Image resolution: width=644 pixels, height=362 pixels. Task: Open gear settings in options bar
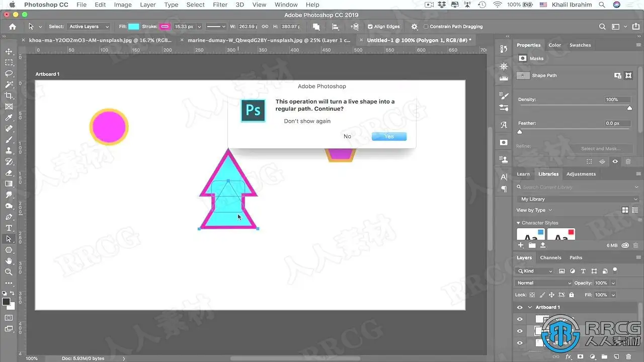tap(414, 27)
